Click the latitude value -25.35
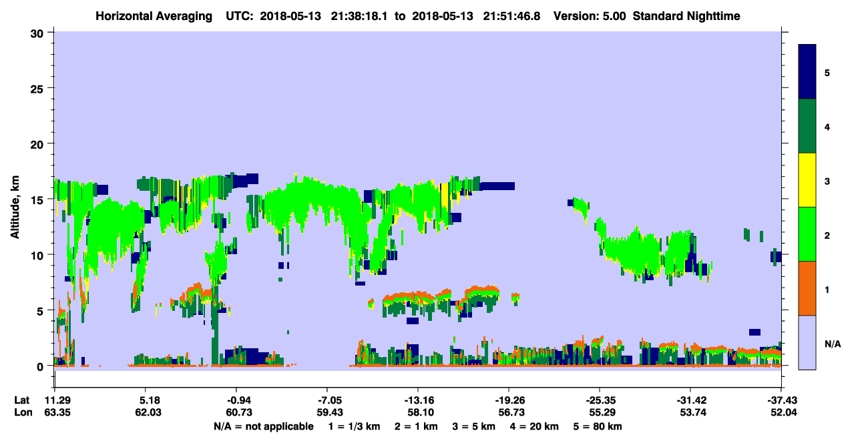Image resolution: width=868 pixels, height=445 pixels. point(600,400)
